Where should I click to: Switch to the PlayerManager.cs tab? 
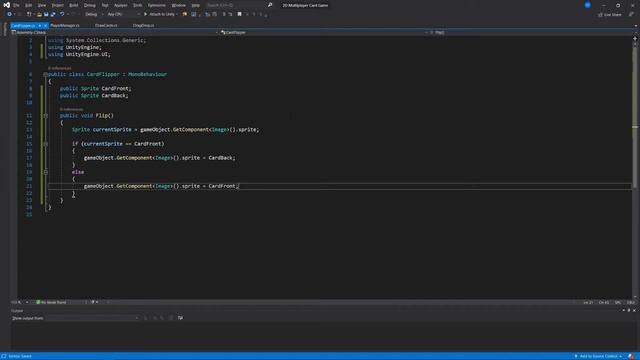click(65, 26)
